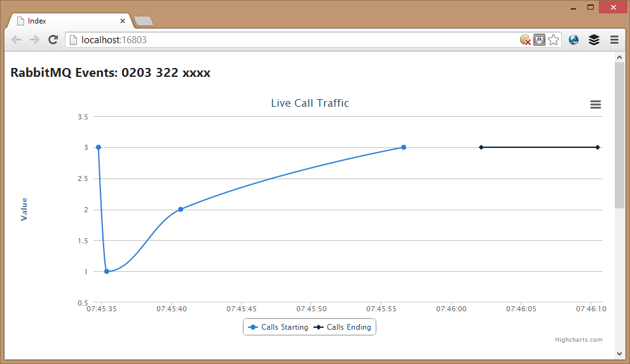Click the 3.5 y-axis label
630x364 pixels.
pos(83,117)
